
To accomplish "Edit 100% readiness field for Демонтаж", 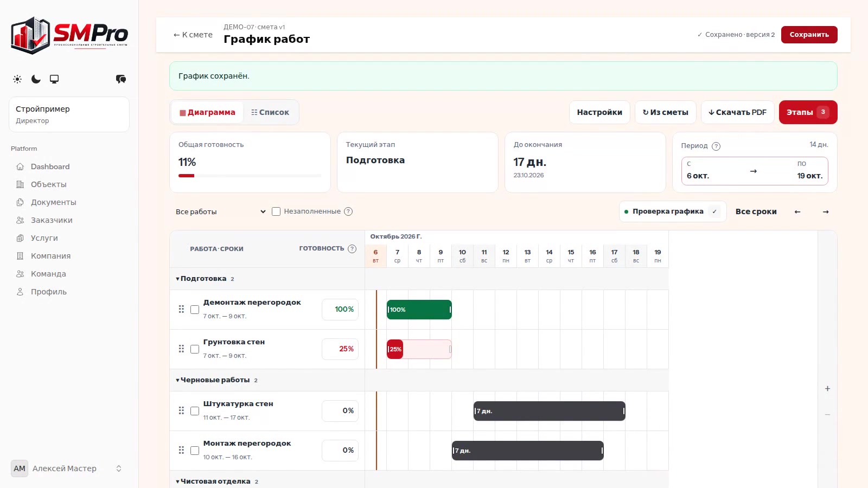I will (x=340, y=310).
